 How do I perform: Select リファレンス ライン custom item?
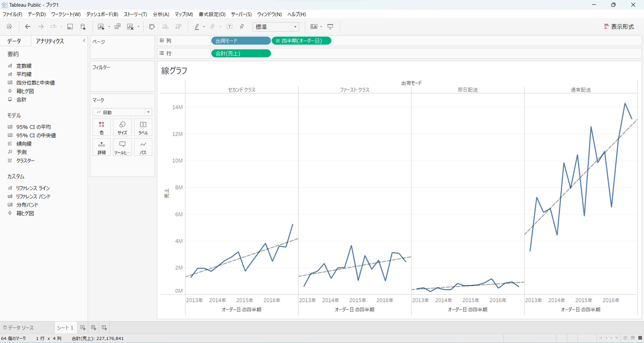click(x=33, y=188)
